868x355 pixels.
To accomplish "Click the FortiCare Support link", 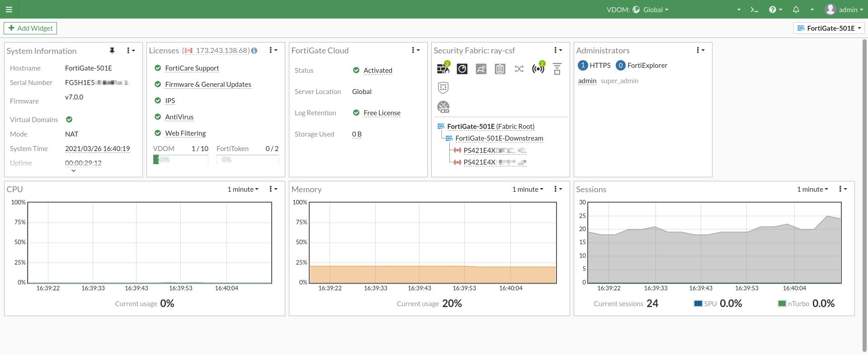I will 192,68.
